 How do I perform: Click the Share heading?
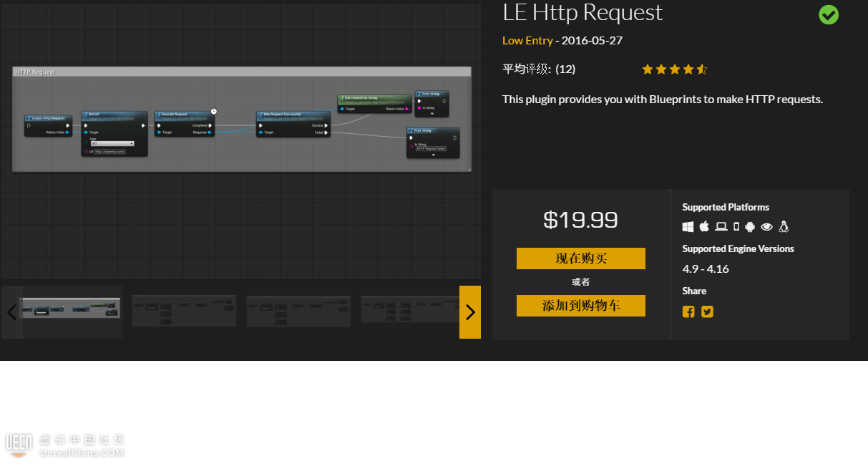[x=694, y=291]
